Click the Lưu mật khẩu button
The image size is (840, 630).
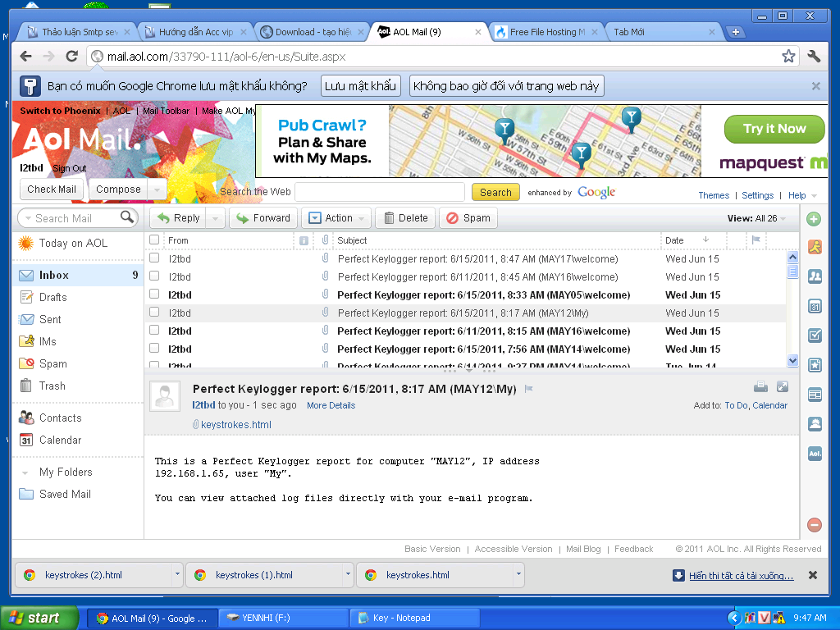[361, 86]
